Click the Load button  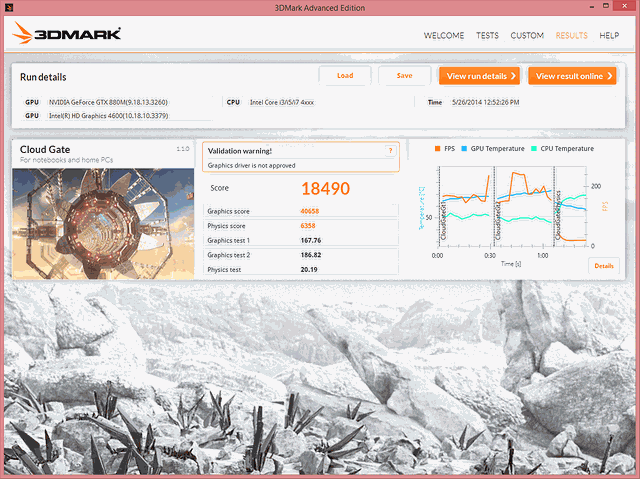pyautogui.click(x=345, y=75)
